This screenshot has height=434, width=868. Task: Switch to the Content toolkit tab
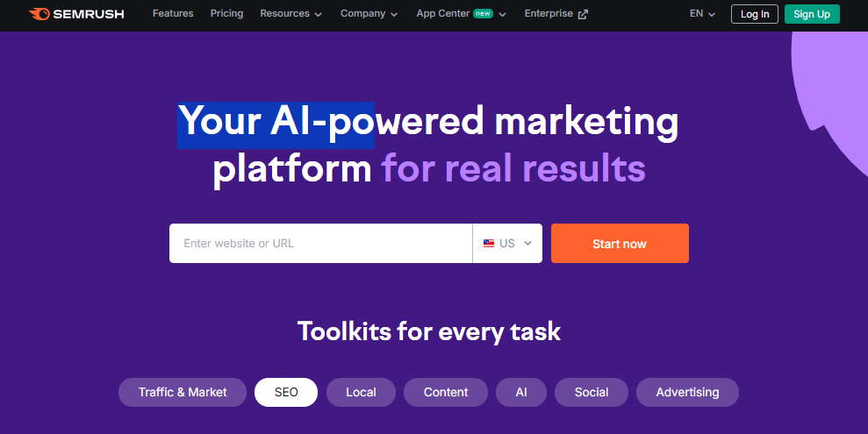tap(446, 393)
